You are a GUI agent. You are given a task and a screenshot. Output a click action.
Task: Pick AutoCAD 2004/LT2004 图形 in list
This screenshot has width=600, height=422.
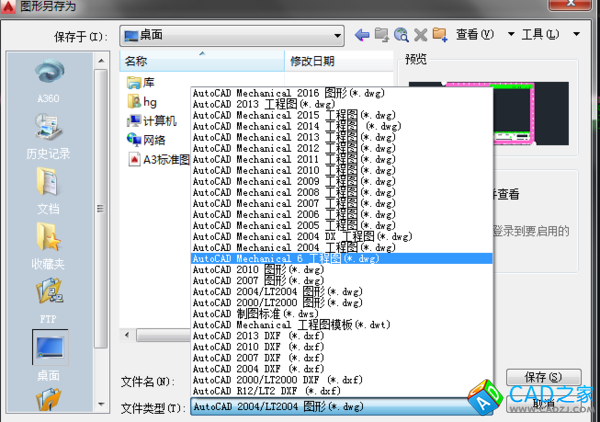tap(341, 292)
